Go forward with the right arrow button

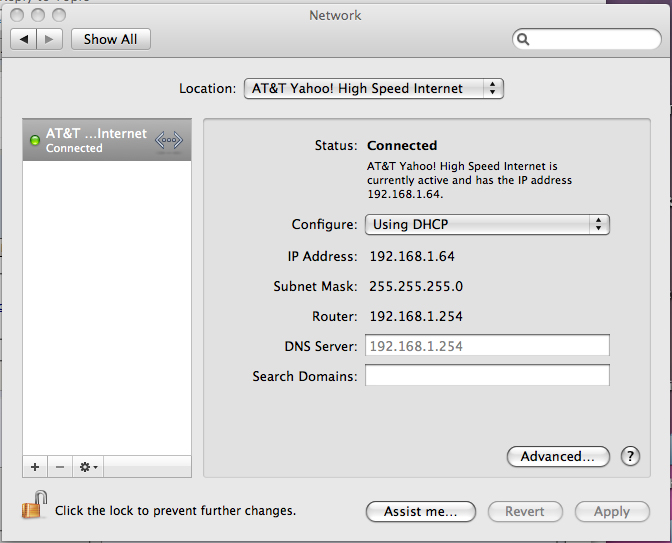click(50, 39)
